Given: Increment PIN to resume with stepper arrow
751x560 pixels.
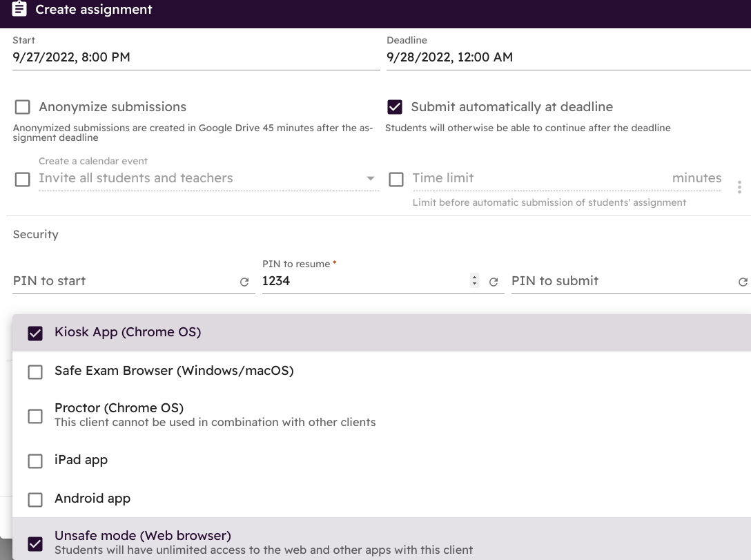Looking at the screenshot, I should (x=474, y=278).
